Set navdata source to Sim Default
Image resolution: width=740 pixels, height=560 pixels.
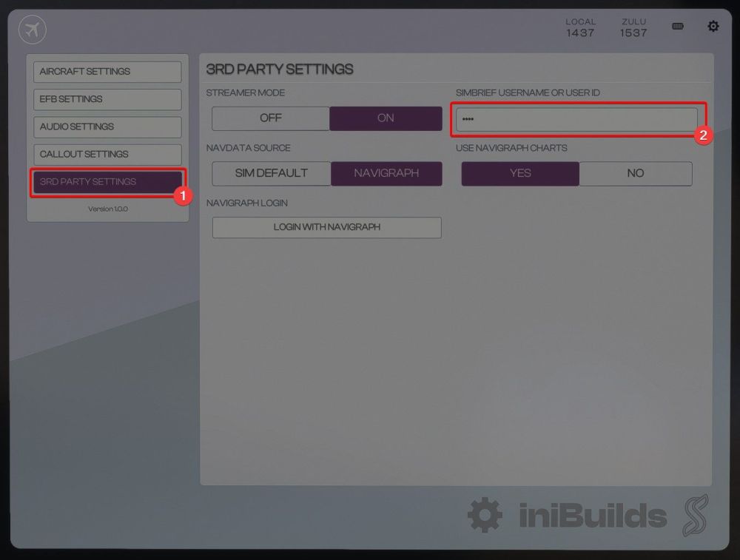272,173
